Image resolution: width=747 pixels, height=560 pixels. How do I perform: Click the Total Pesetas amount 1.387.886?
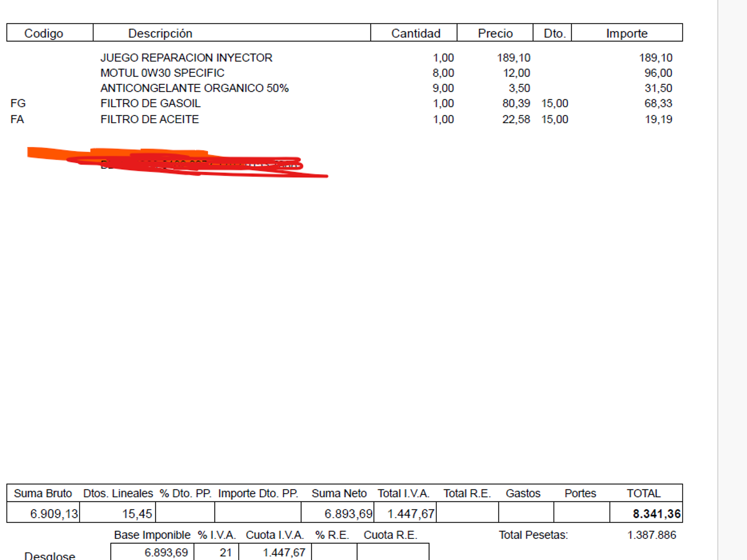651,535
